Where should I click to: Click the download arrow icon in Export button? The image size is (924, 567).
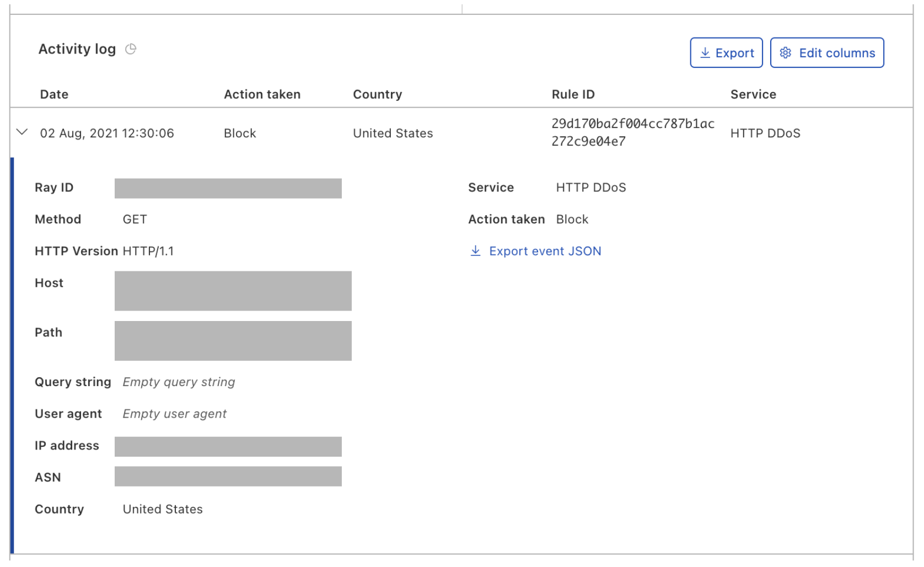point(705,53)
